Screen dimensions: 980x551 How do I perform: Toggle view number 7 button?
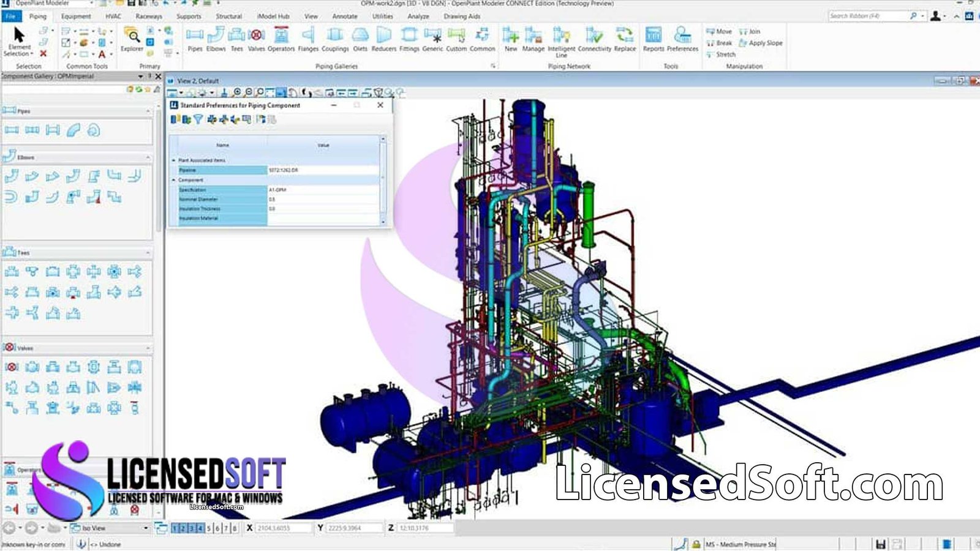coord(225,528)
